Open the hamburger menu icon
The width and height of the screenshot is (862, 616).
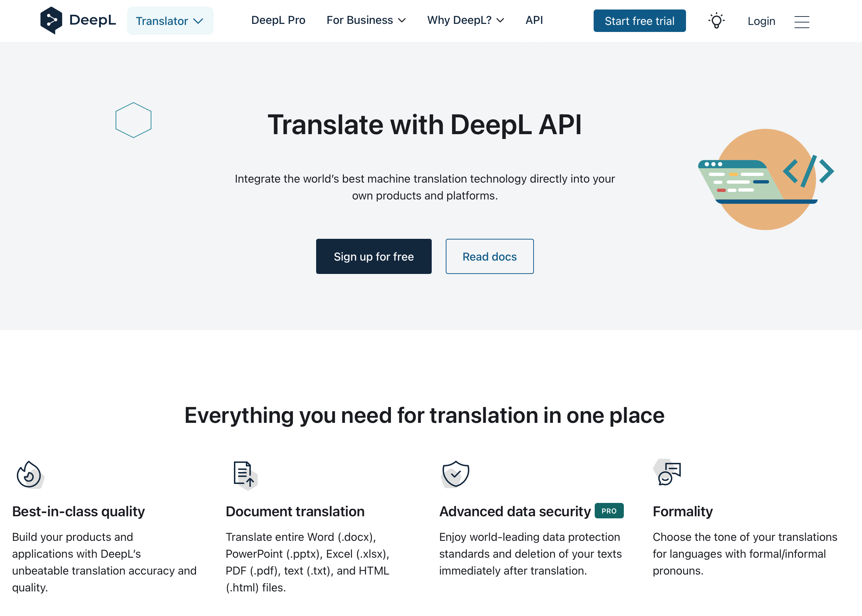pos(802,22)
